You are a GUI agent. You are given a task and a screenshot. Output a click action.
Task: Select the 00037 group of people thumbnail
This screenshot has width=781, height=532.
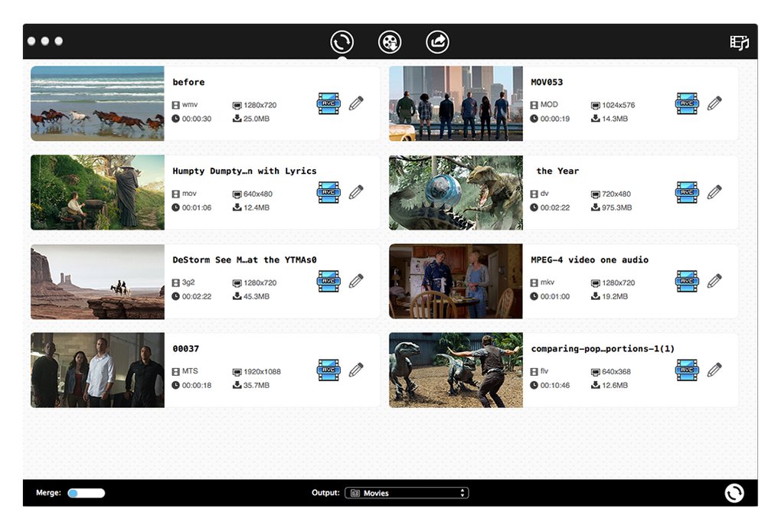(98, 370)
